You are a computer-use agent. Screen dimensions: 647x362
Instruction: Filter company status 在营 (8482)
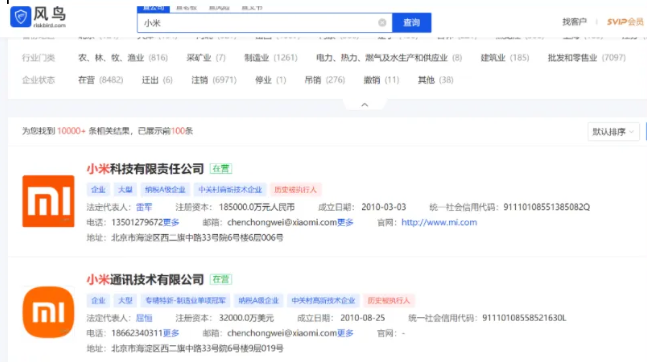click(101, 80)
